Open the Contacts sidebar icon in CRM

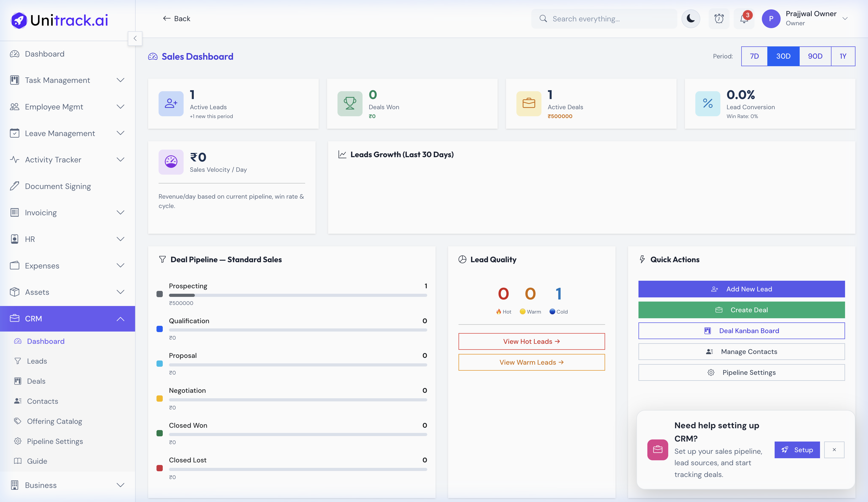click(x=17, y=401)
